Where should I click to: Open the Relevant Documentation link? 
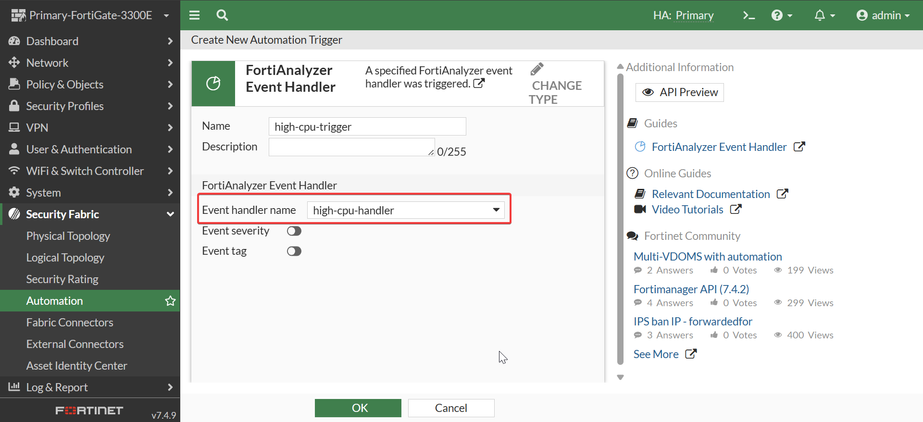click(x=711, y=194)
